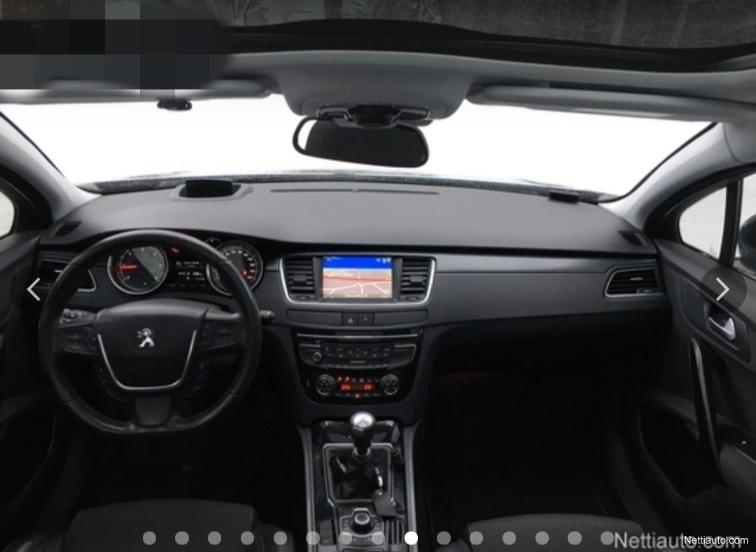This screenshot has height=552, width=756.
Task: Open the third gallery pagination dot
Action: point(215,538)
